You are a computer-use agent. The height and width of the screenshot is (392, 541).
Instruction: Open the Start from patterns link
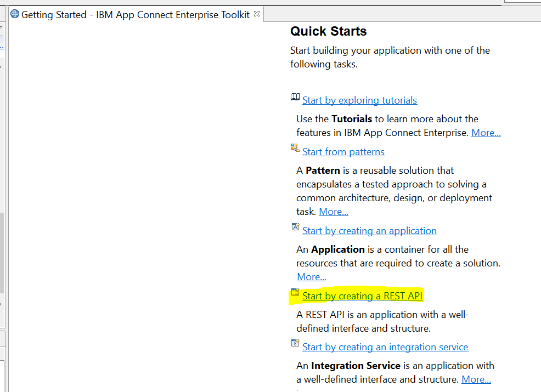[x=343, y=152]
